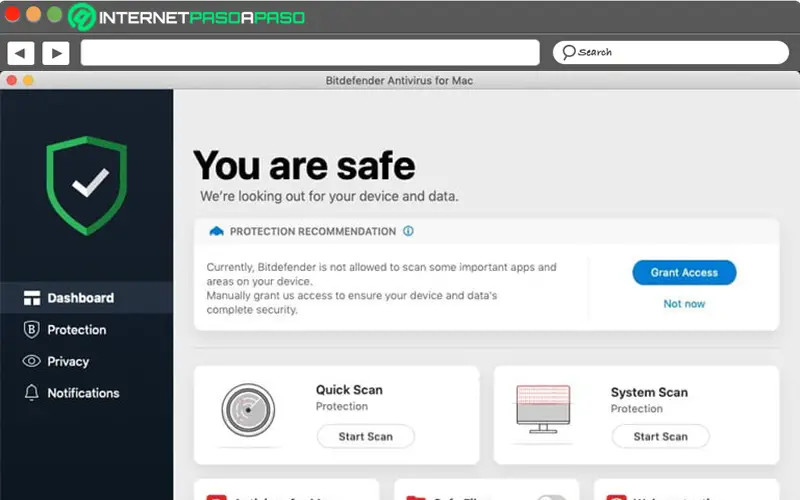Open the Notifications section
This screenshot has width=800, height=500.
point(83,393)
